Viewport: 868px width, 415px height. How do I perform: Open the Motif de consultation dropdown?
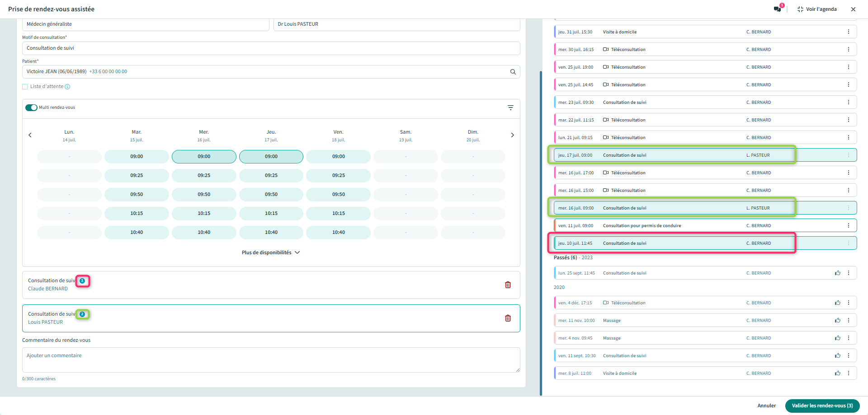pos(271,48)
